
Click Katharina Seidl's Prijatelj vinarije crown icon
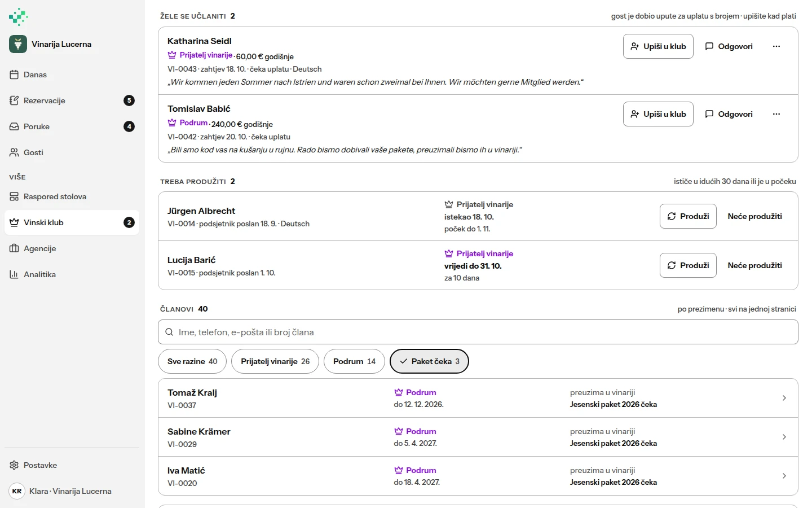[x=172, y=55]
